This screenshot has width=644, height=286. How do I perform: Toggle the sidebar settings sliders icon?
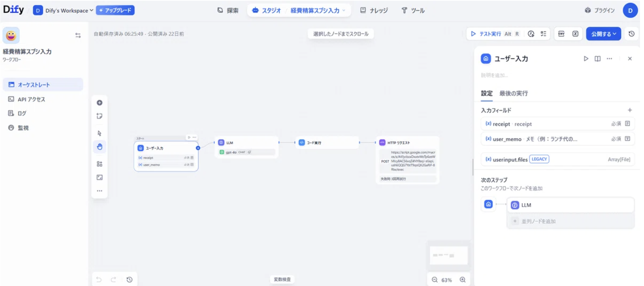78,35
